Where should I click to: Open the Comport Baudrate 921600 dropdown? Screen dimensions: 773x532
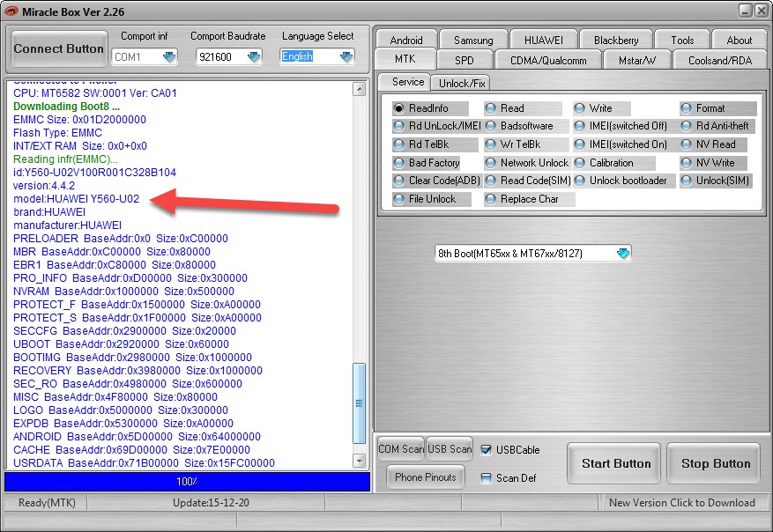coord(254,56)
